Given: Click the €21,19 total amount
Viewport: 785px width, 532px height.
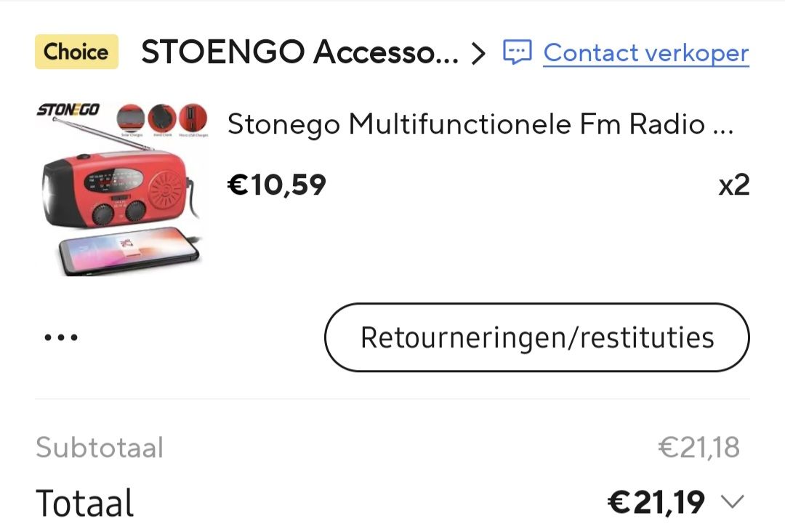Looking at the screenshot, I should click(x=656, y=502).
